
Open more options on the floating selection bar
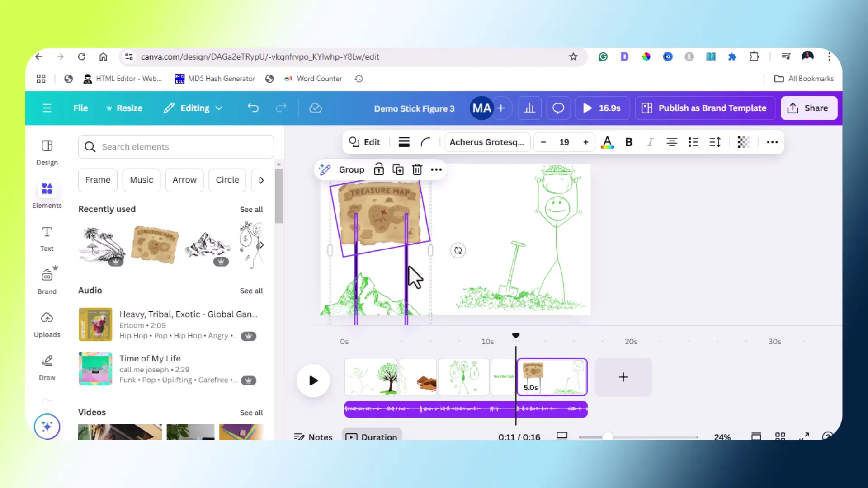[436, 169]
